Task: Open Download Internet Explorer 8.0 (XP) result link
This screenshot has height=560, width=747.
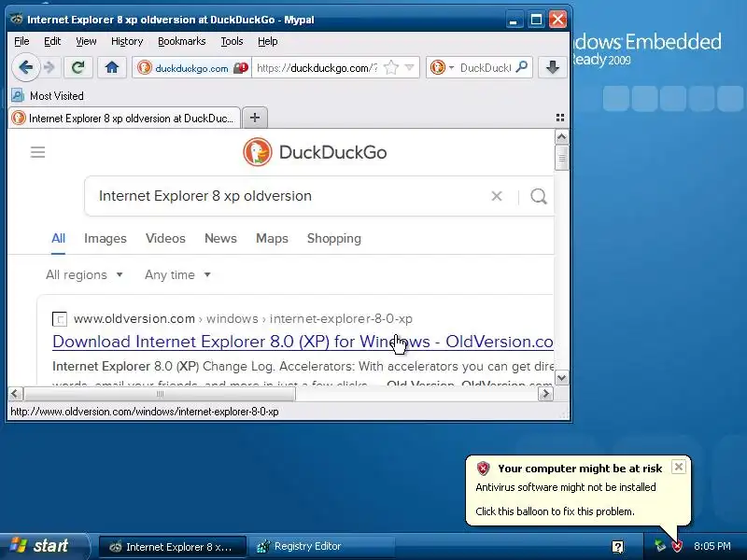Action: [303, 342]
